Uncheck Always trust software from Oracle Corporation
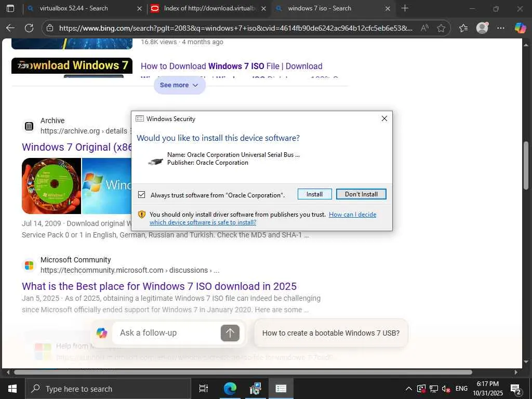Screen dimensions: 532x399 [142, 195]
